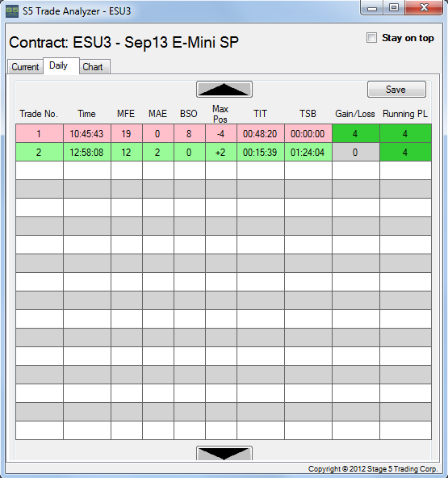
Task: Click the BSO column header
Action: coord(189,114)
